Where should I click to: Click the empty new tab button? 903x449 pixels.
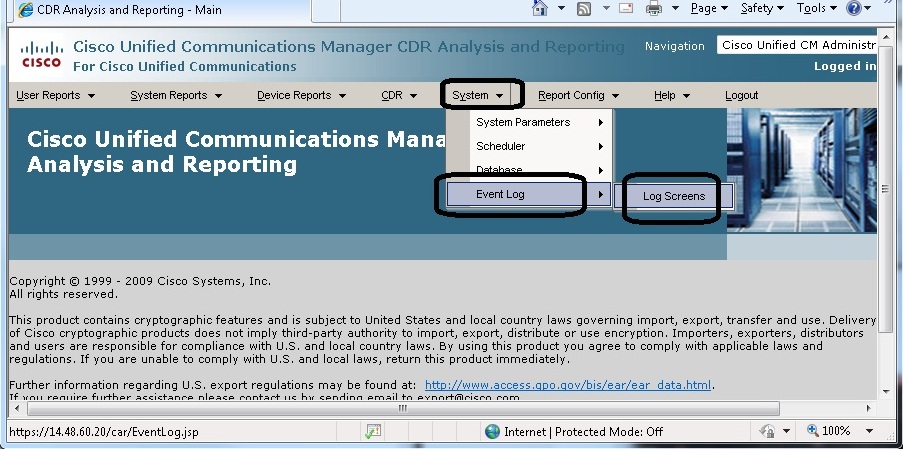[326, 10]
